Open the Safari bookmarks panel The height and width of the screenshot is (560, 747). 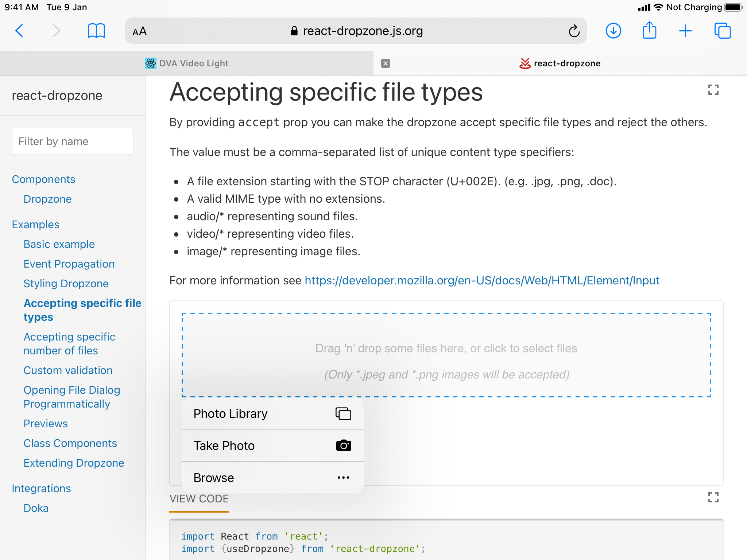click(x=96, y=31)
